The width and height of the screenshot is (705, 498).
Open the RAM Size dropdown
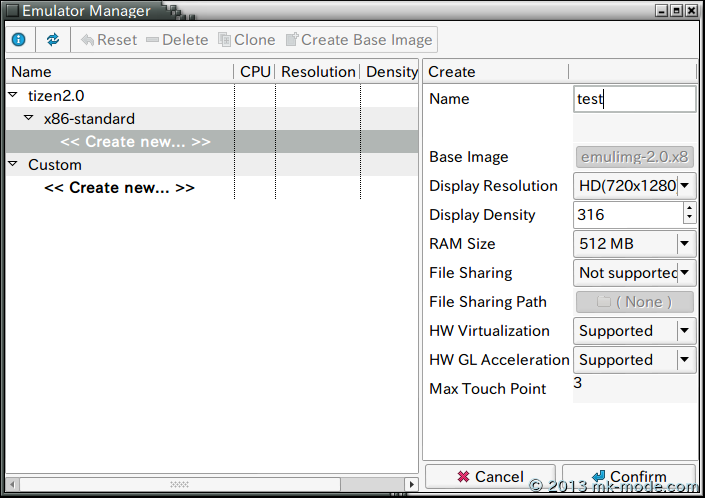click(x=685, y=244)
